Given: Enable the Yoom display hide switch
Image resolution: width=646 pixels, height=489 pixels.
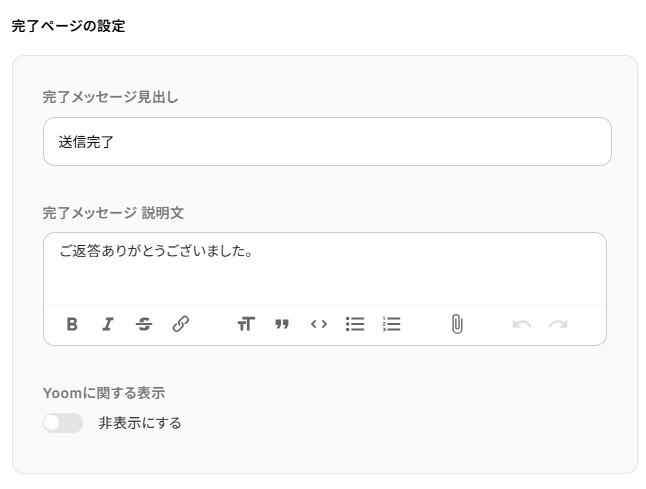Looking at the screenshot, I should coord(63,423).
